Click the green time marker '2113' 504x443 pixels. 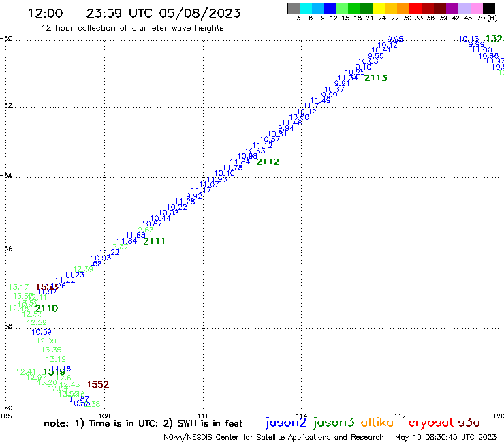(x=375, y=78)
